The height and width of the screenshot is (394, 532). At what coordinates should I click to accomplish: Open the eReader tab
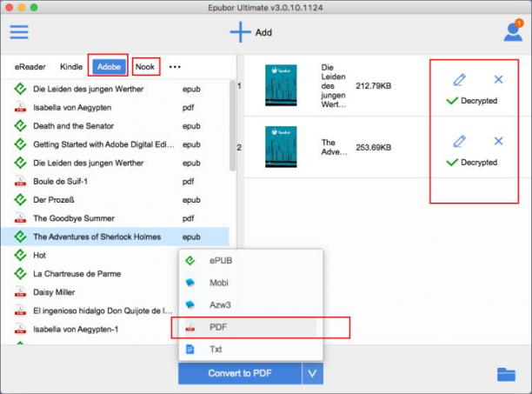click(x=30, y=67)
